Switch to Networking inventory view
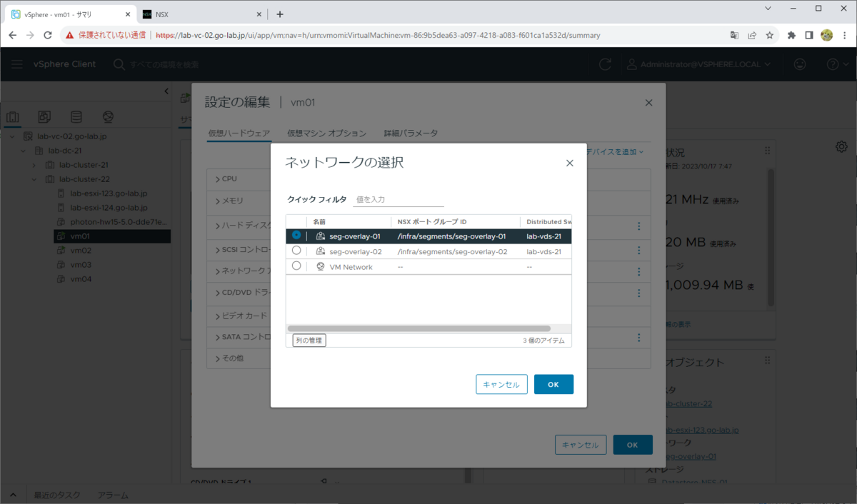The height and width of the screenshot is (504, 857). point(108,116)
